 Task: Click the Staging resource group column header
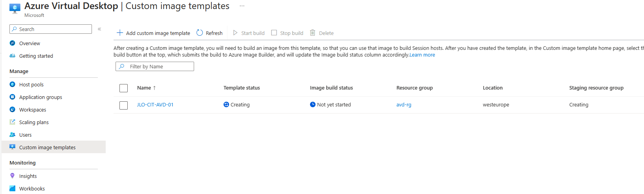click(x=596, y=88)
